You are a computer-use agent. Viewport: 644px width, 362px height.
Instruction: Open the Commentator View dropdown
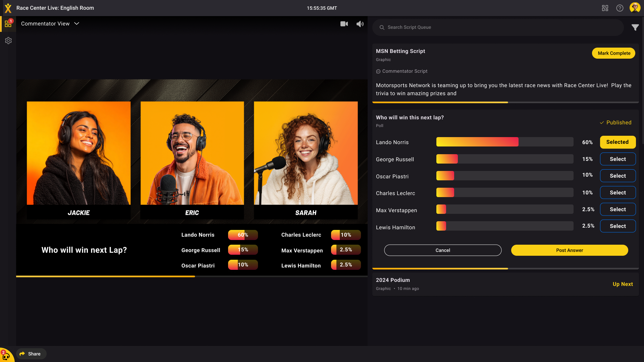[x=50, y=24]
